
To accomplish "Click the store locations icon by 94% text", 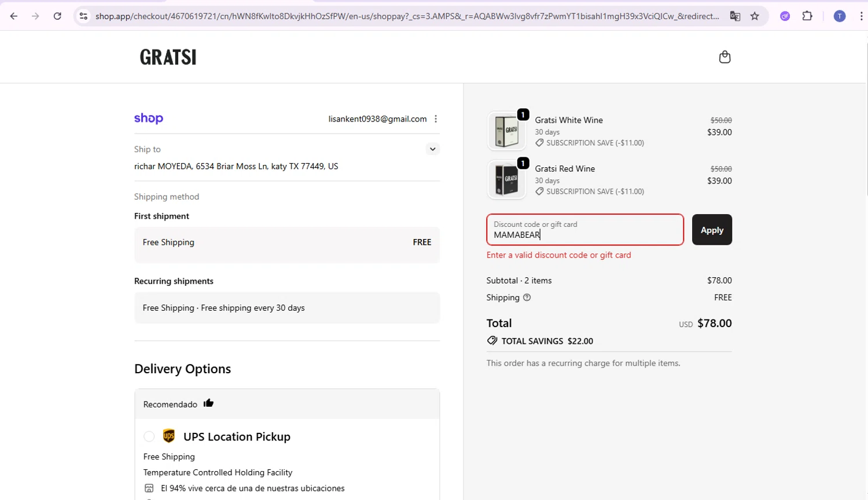I will click(x=149, y=488).
